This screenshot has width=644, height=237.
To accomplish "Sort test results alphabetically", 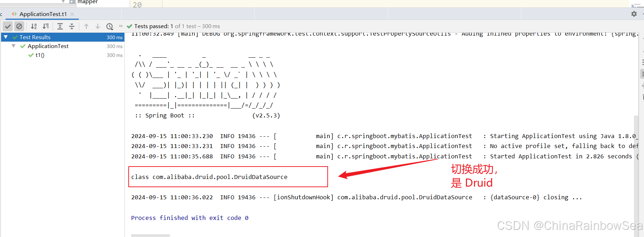I will tap(34, 26).
